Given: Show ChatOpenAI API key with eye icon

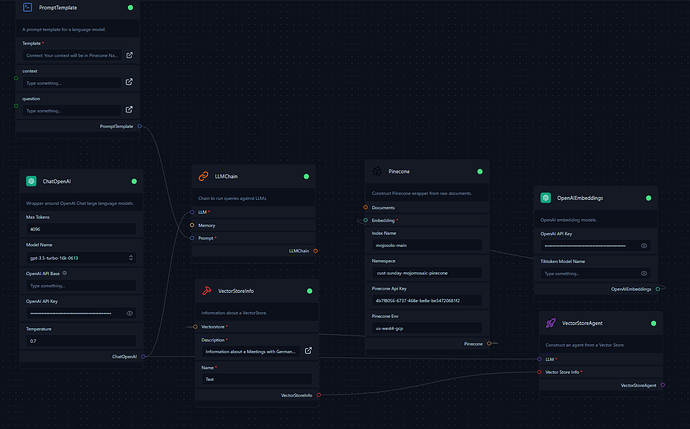Looking at the screenshot, I should [x=129, y=313].
